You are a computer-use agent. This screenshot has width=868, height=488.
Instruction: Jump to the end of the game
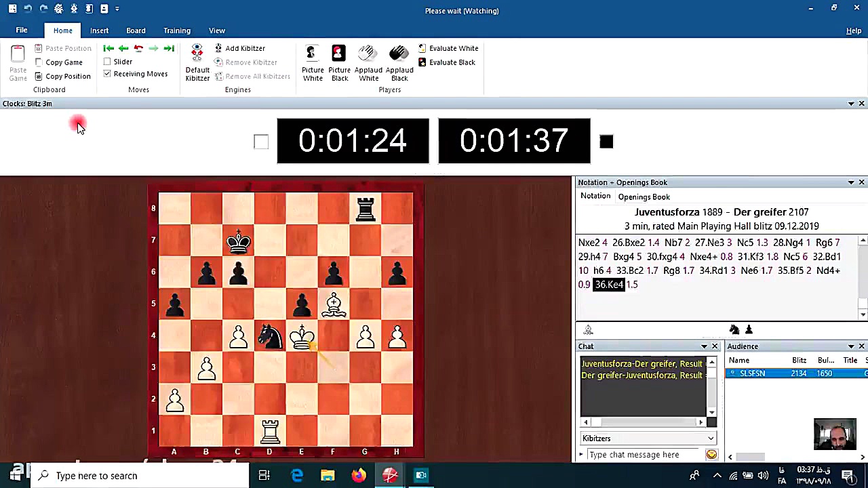click(x=169, y=48)
